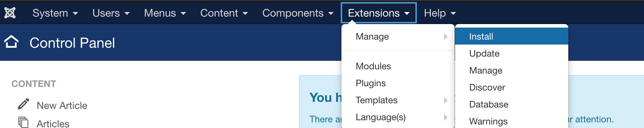Open the System dropdown menu

(x=55, y=13)
